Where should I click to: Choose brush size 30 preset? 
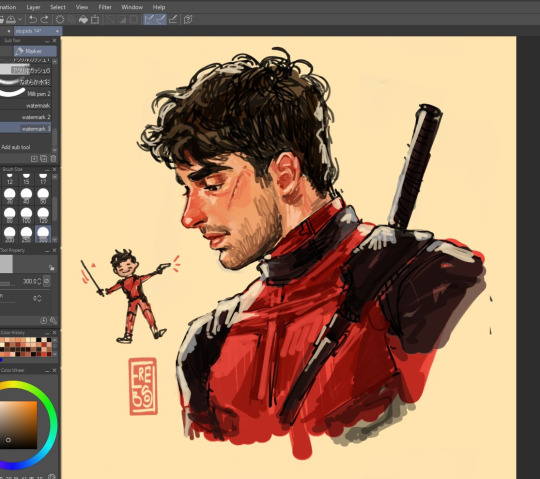[10, 196]
